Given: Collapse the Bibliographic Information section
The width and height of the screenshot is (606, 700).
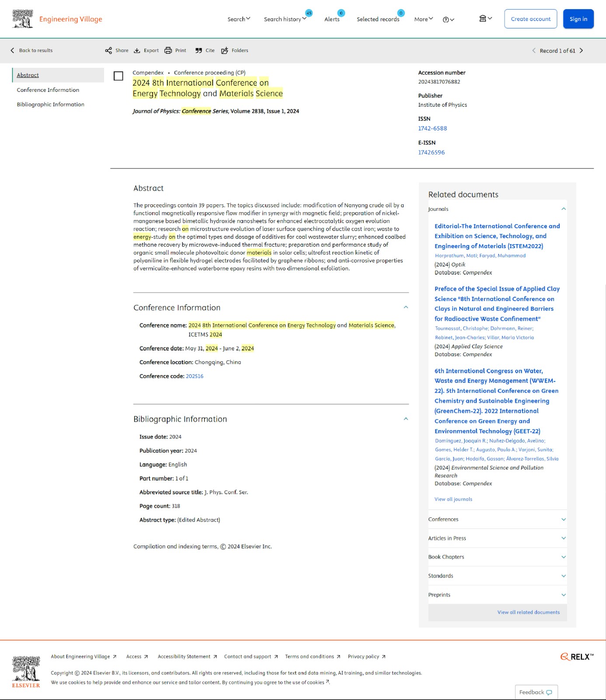Looking at the screenshot, I should [x=406, y=419].
